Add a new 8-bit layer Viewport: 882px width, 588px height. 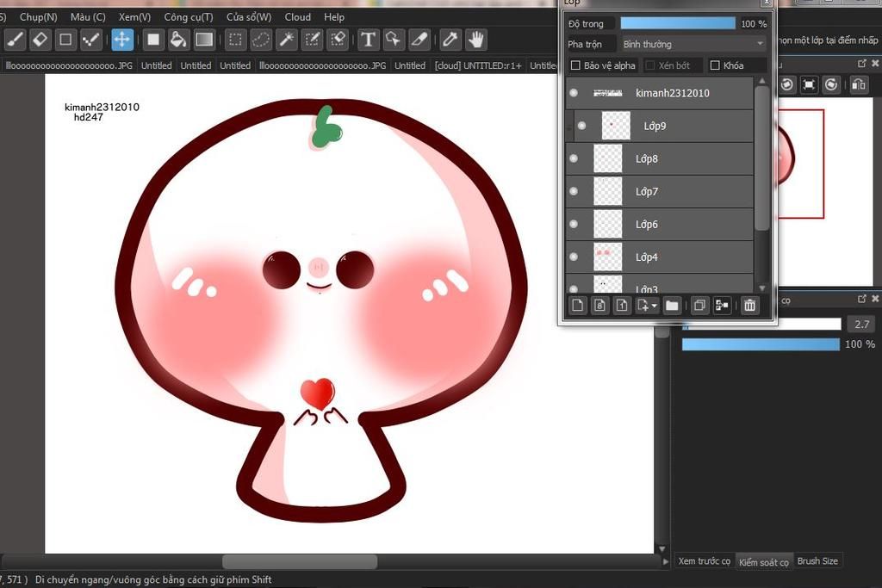(x=599, y=306)
